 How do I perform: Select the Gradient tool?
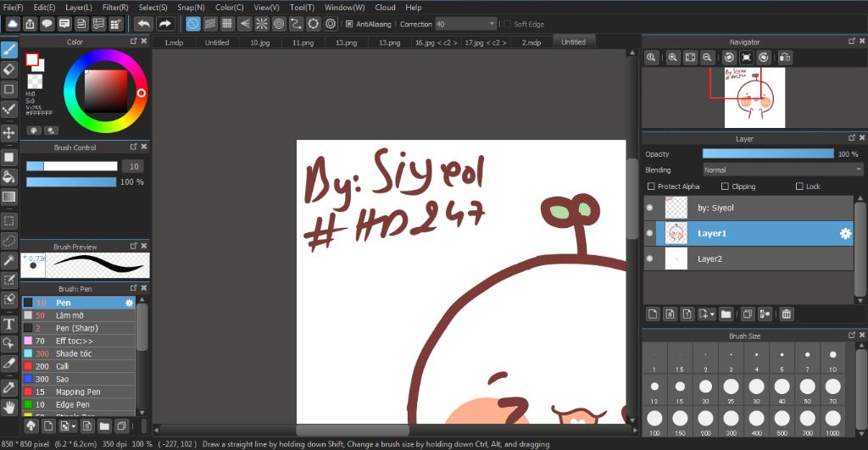coord(8,197)
